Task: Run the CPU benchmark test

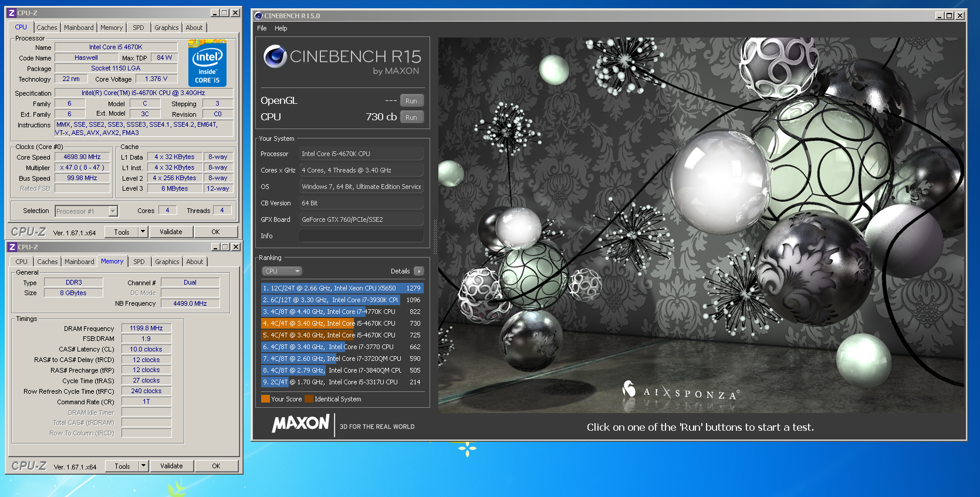Action: coord(411,117)
